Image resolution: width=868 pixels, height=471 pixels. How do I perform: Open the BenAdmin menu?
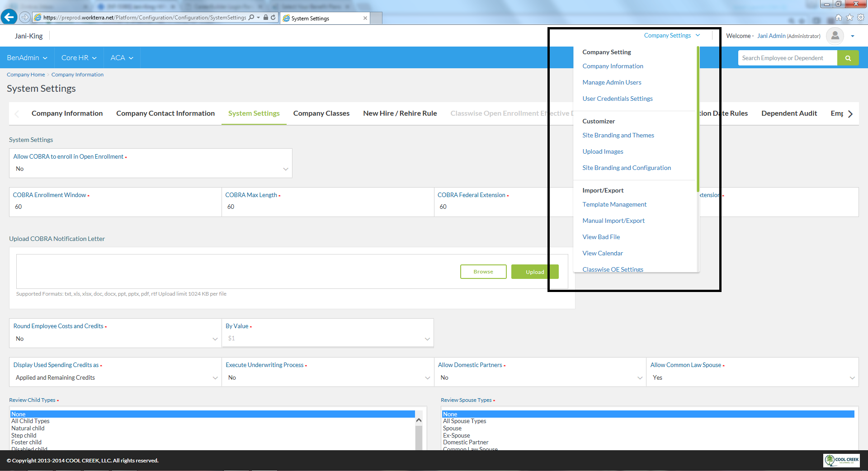(x=27, y=57)
